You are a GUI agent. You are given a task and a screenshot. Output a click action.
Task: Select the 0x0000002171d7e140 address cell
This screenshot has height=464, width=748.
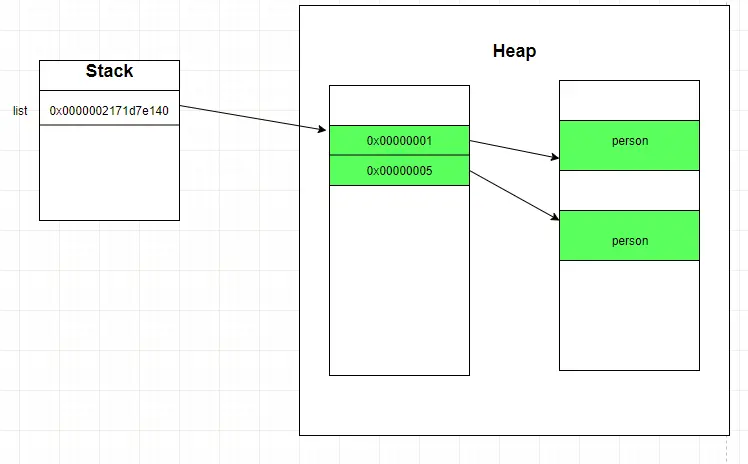click(109, 108)
